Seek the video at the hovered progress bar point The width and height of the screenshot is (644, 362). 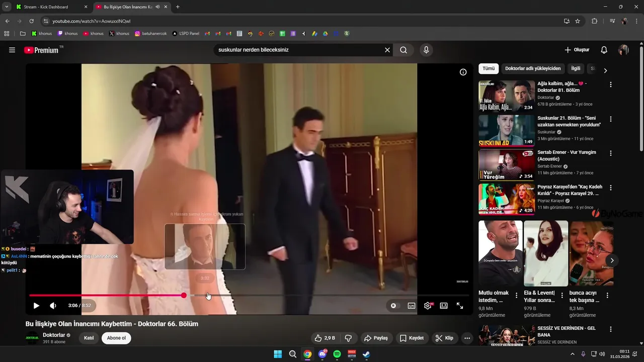pyautogui.click(x=208, y=296)
